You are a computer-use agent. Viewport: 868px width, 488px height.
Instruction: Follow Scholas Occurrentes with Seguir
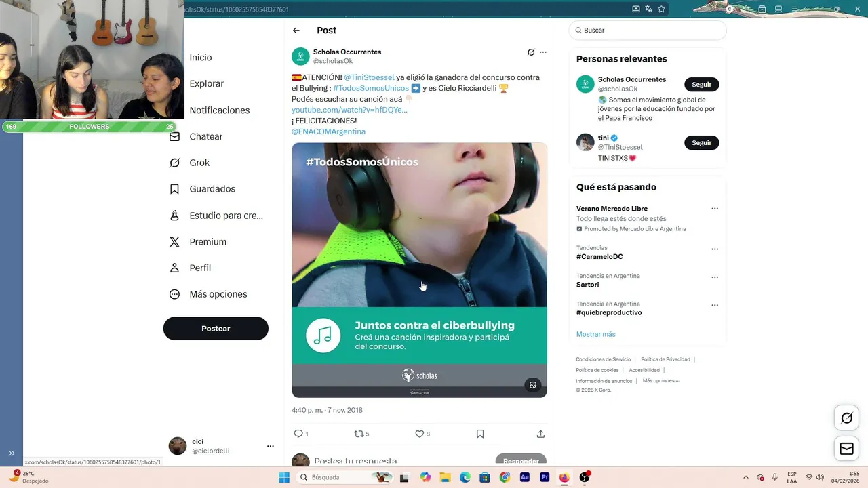tap(701, 85)
